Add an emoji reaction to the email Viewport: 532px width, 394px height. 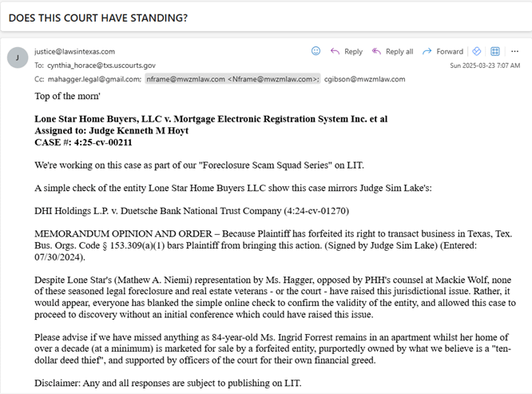[x=316, y=51]
